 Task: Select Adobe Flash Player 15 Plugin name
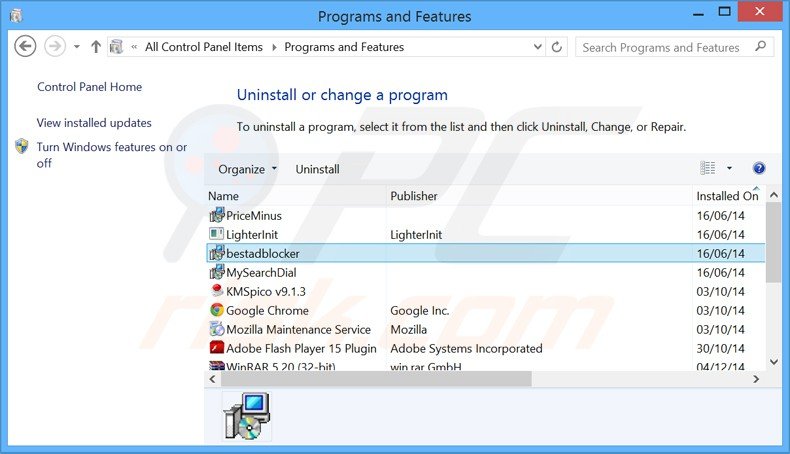(301, 349)
